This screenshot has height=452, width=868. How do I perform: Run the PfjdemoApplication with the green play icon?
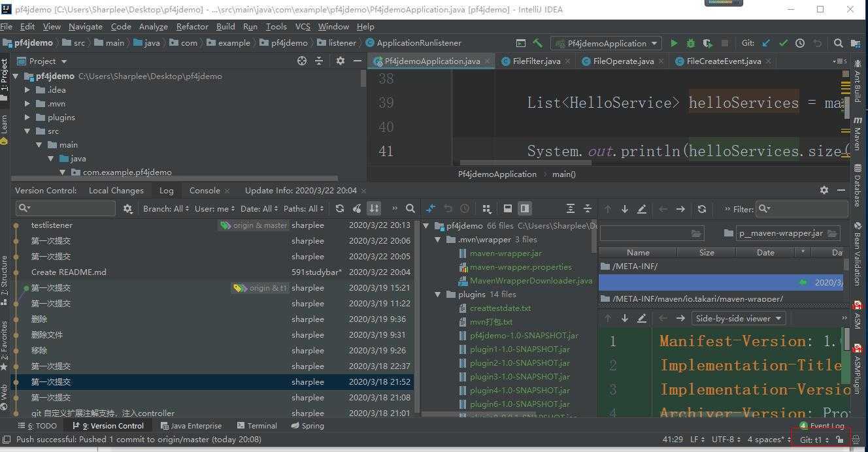point(674,43)
